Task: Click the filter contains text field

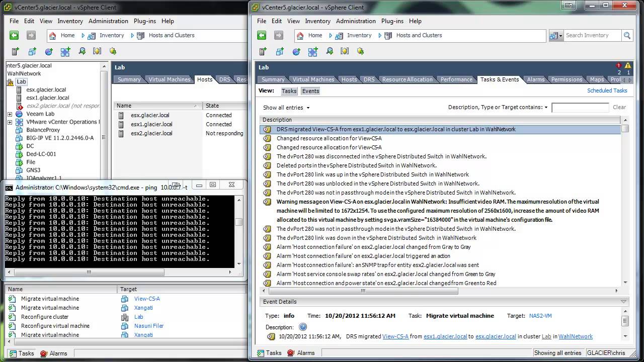Action: 580,107
